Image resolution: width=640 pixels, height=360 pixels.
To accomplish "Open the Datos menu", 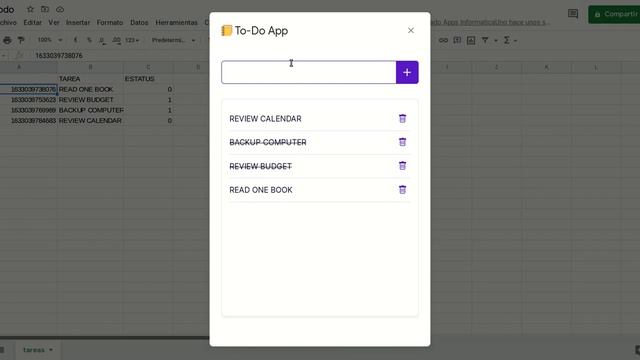I will (139, 22).
